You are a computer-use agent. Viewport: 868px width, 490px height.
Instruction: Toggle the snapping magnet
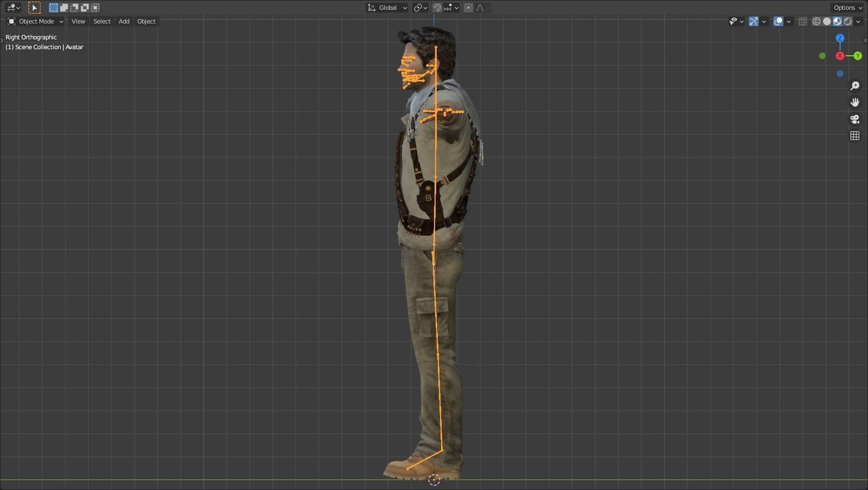click(x=437, y=8)
